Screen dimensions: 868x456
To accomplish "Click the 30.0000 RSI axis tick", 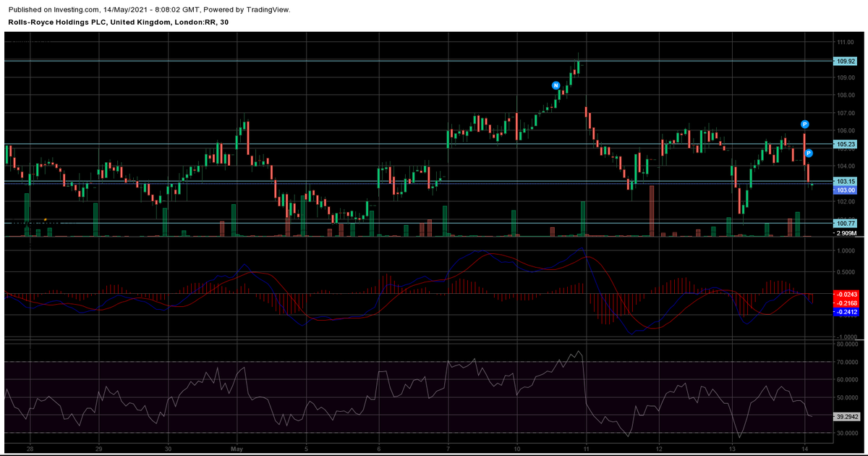I will pos(848,433).
